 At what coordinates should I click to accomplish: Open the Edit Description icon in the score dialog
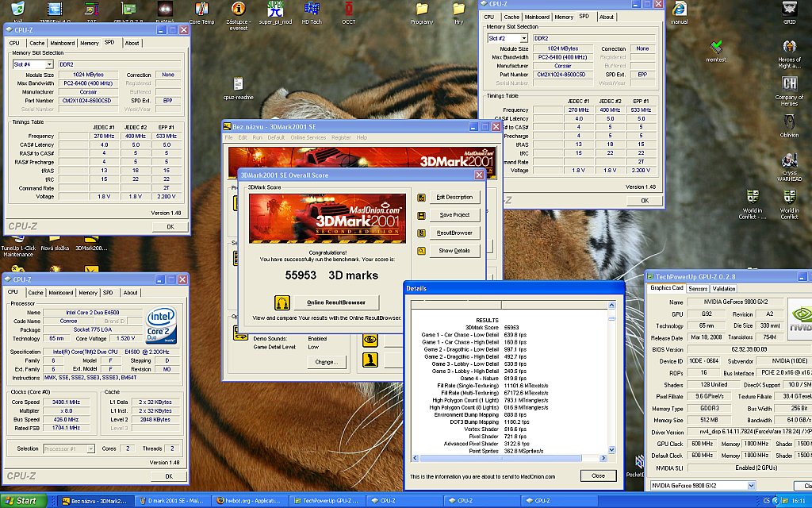coord(422,198)
